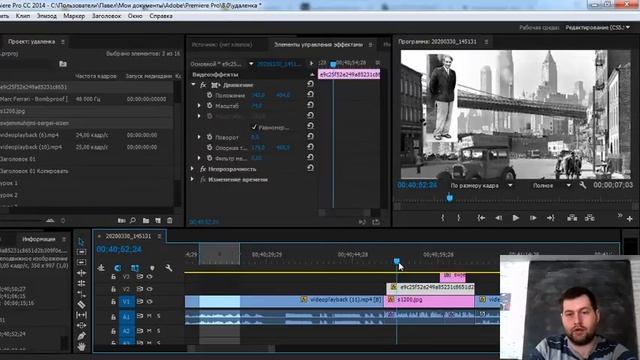Open the Заголовок menu

click(107, 16)
